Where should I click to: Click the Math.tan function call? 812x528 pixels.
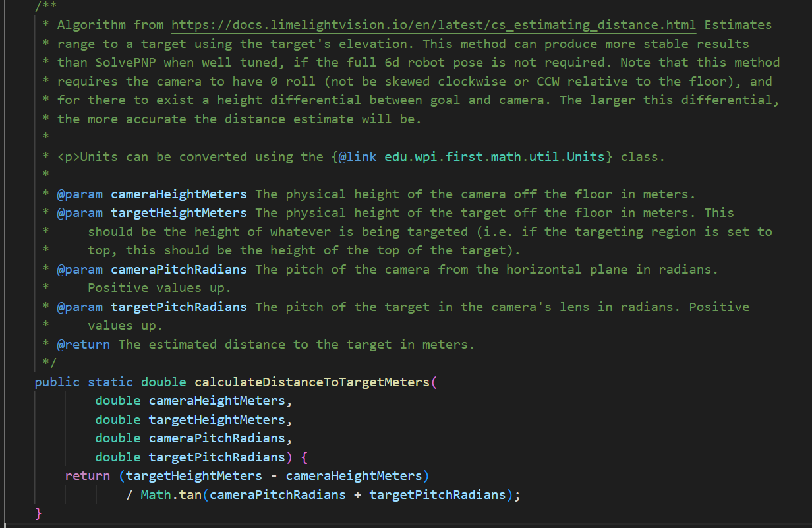point(170,494)
